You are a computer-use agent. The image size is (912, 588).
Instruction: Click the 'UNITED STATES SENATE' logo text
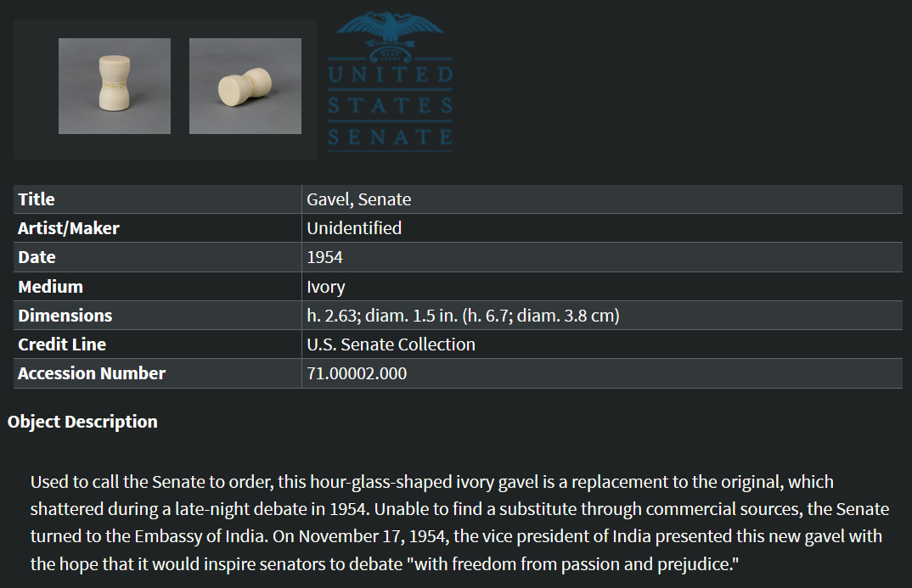pos(391,106)
